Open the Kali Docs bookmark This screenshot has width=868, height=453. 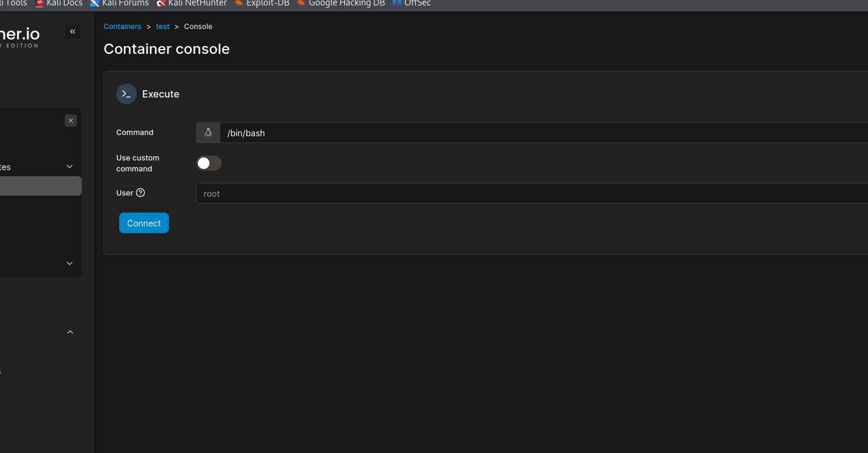coord(59,3)
